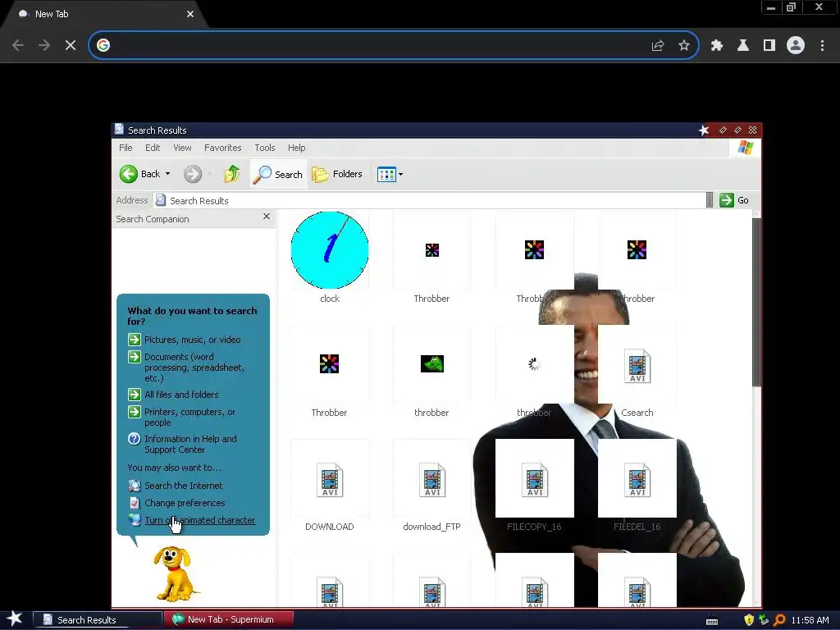The width and height of the screenshot is (840, 630).
Task: Open the browser profile avatar
Action: (796, 46)
